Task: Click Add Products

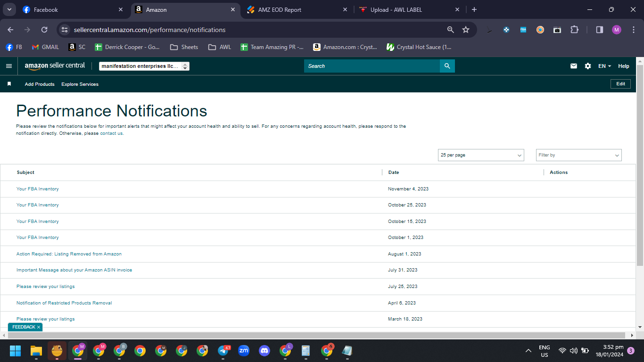Action: point(40,84)
